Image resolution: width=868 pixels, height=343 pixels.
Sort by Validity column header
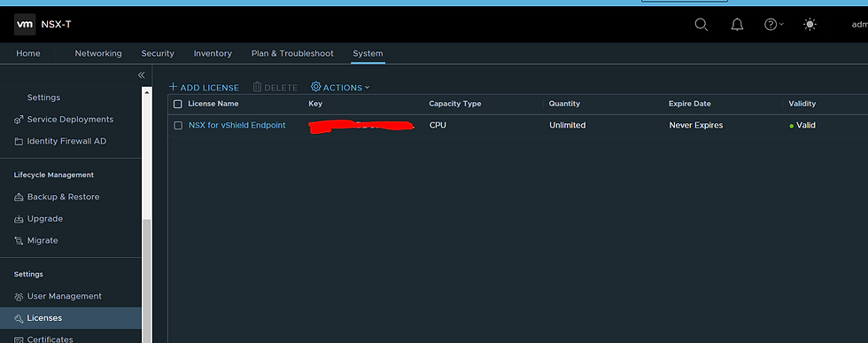tap(802, 104)
